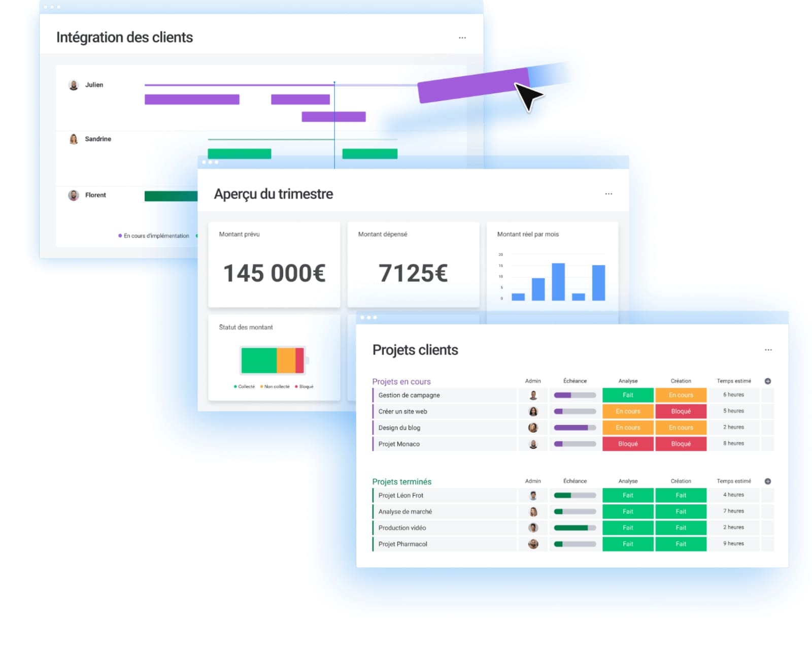Screen dimensions: 812x650
Task: Change Analyse status for Projet Léon Frot
Action: point(628,495)
